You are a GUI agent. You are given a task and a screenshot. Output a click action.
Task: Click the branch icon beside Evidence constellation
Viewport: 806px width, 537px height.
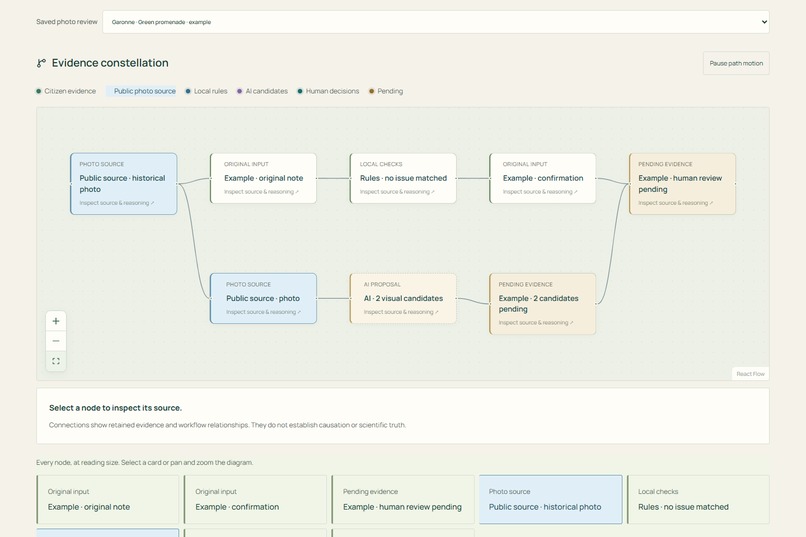(41, 63)
